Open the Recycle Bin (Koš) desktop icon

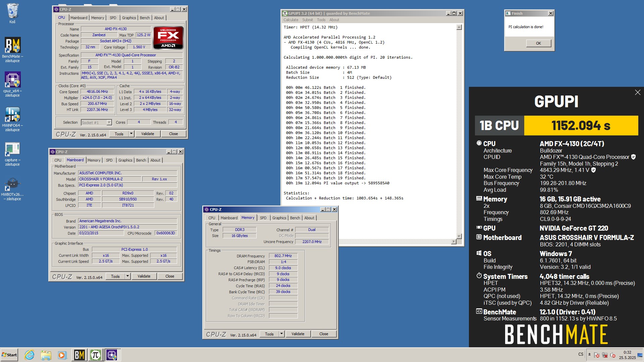[x=12, y=13]
